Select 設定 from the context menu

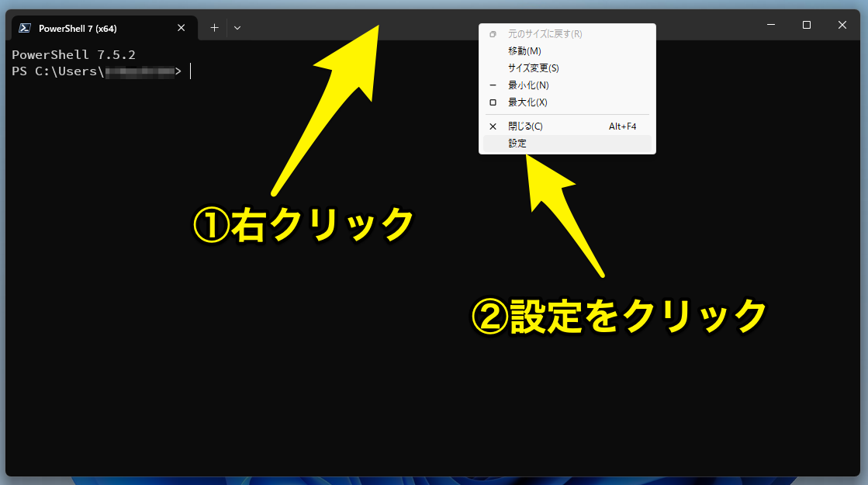(x=518, y=143)
